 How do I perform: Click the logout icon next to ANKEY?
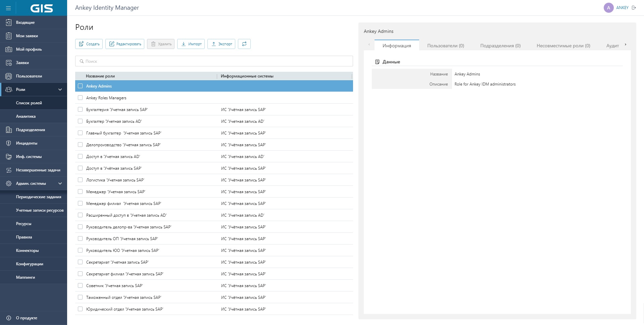pos(634,8)
